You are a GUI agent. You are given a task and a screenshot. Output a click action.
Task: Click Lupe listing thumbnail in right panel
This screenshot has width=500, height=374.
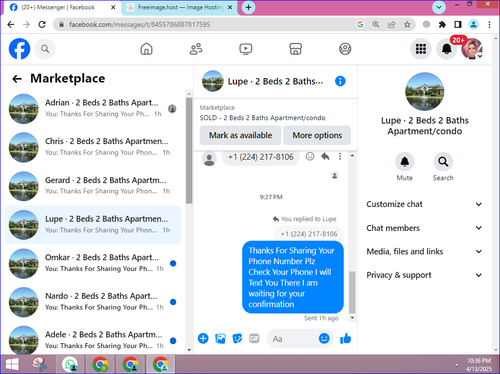(x=424, y=92)
